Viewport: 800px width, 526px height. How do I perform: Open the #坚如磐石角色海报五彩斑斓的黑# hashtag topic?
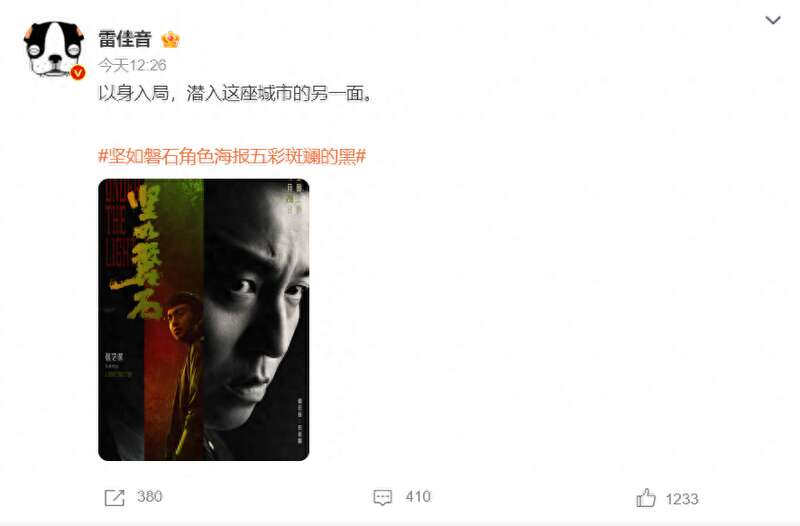tap(232, 156)
